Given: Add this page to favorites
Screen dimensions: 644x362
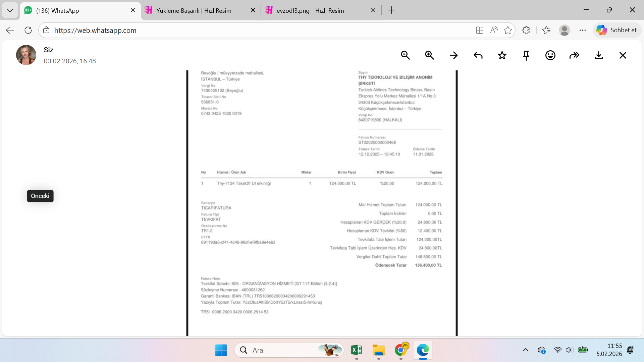Looking at the screenshot, I should tap(508, 30).
